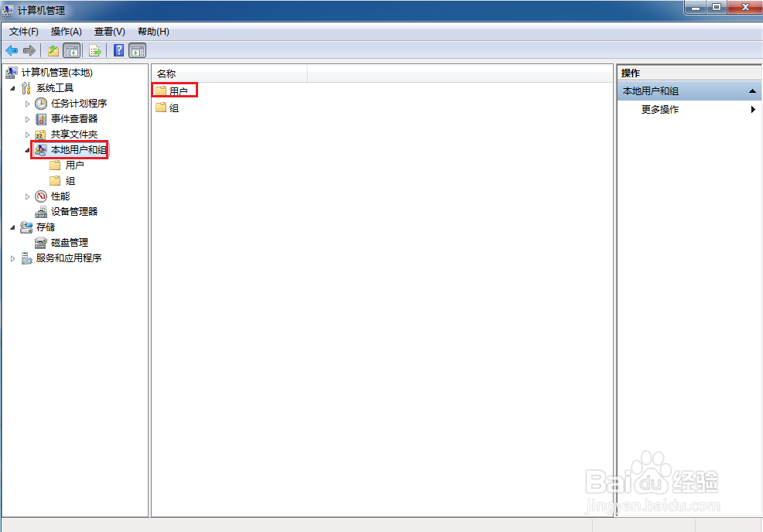
Task: Select 服务和应用程序 tree item
Action: click(69, 258)
